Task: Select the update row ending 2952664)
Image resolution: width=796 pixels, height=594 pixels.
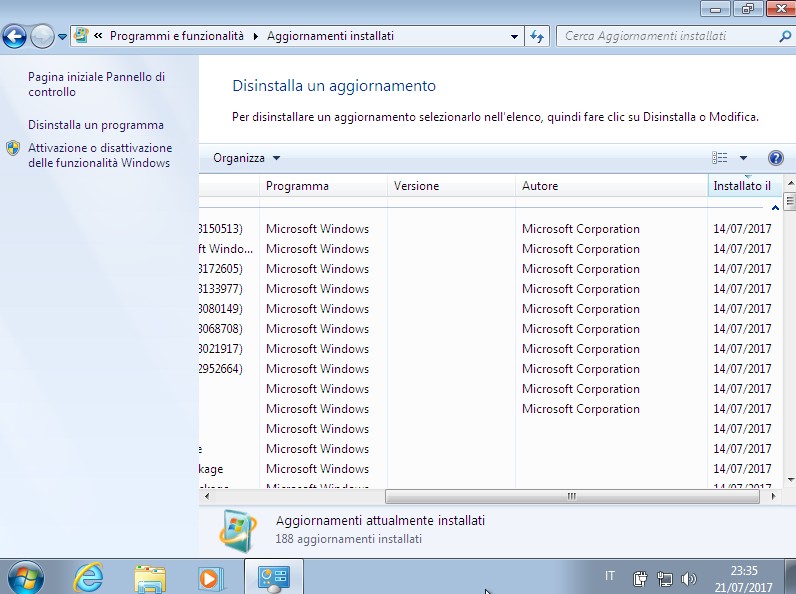Action: (490, 369)
